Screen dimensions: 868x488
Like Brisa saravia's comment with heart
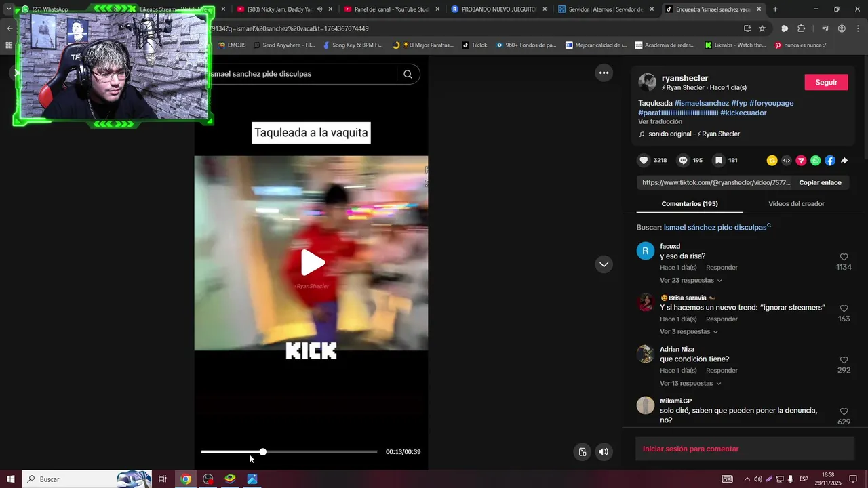coord(844,308)
